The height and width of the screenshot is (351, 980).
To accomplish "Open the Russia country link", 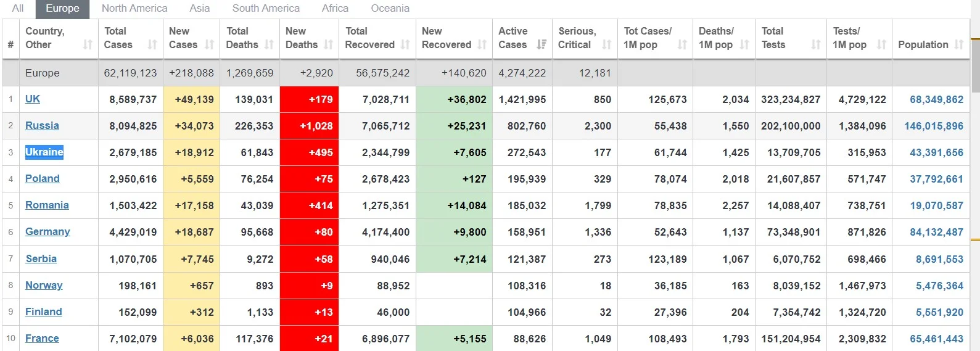I will pos(42,125).
